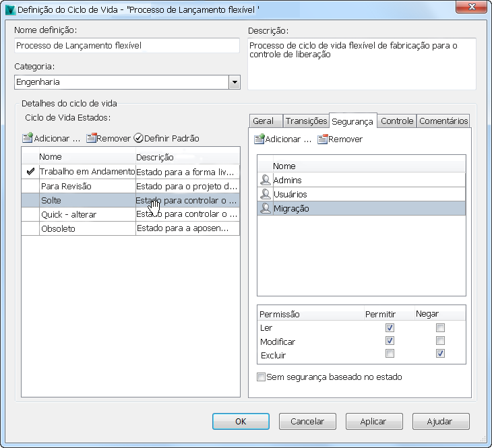The image size is (492, 448).
Task: Close the lifecycle definition dialog
Action: point(472,7)
